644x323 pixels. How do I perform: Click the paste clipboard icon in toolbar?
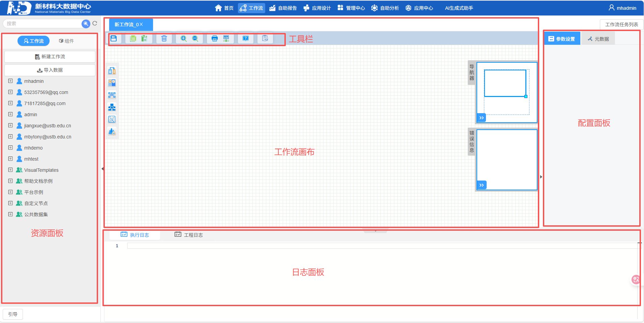144,38
